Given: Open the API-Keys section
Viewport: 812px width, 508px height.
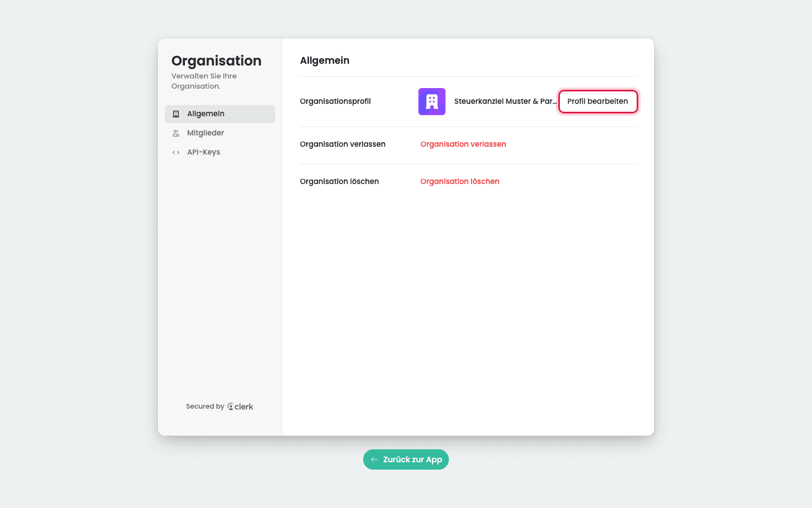Looking at the screenshot, I should tap(220, 152).
